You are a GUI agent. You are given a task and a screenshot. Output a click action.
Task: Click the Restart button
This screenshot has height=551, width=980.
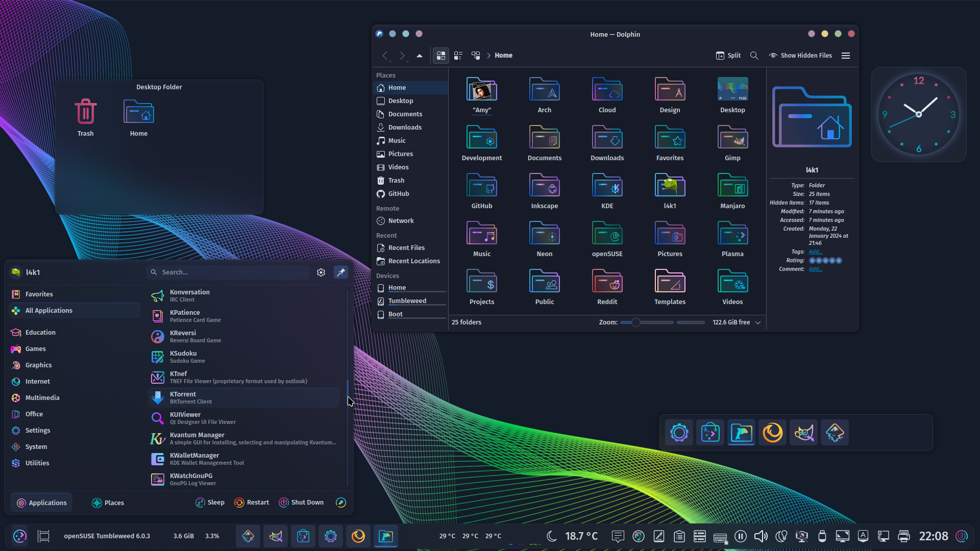click(x=252, y=503)
